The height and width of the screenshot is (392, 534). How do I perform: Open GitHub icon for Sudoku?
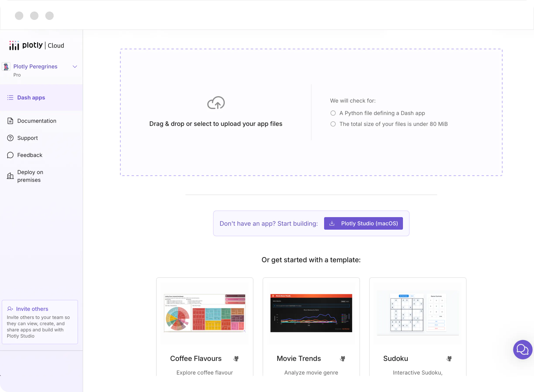click(x=449, y=358)
